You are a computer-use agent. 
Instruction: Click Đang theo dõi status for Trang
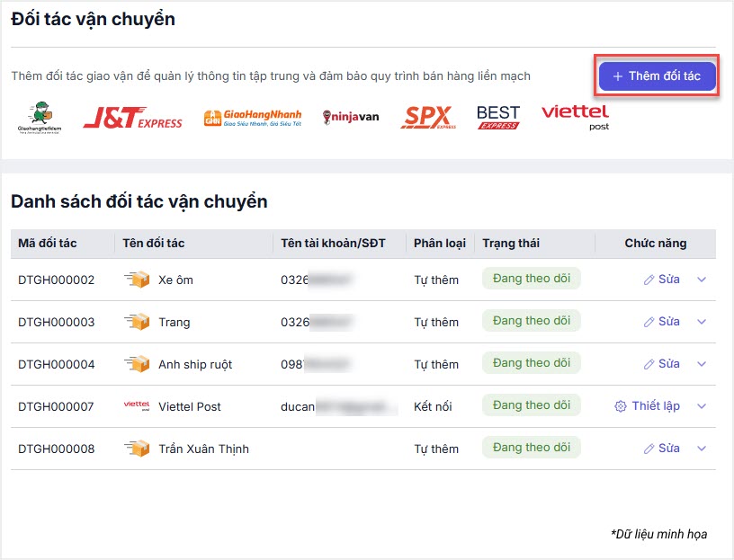tap(532, 321)
